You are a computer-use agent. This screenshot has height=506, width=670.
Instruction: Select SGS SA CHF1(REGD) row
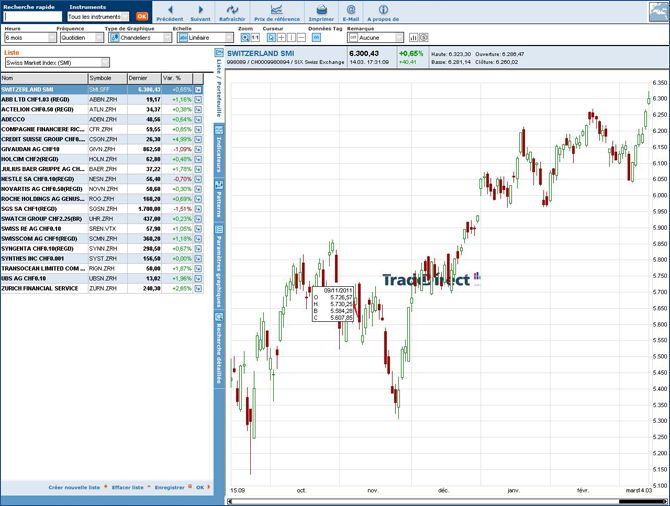click(102, 209)
